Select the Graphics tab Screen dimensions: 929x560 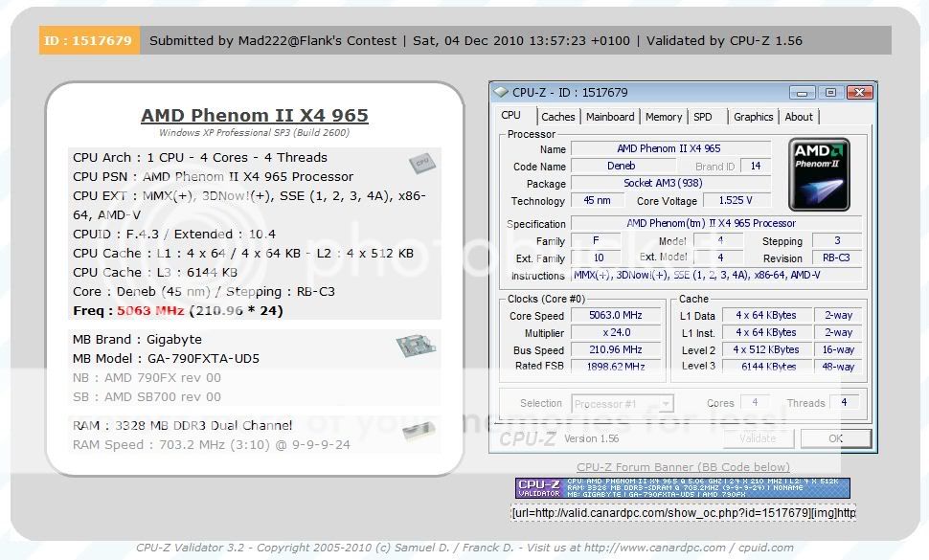753,117
